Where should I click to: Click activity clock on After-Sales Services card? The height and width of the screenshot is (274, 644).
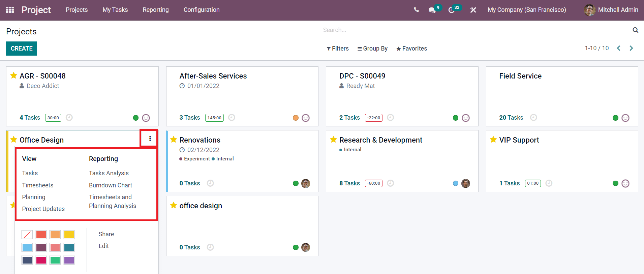232,117
